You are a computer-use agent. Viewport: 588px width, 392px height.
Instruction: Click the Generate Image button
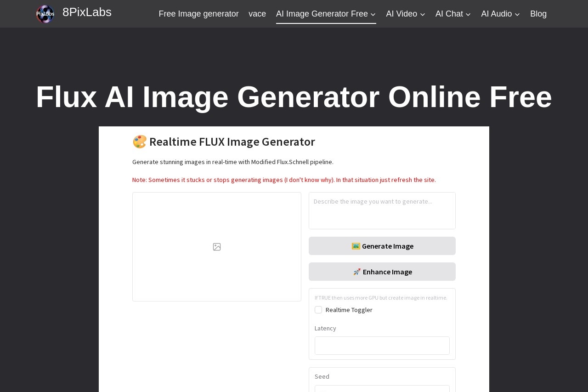click(382, 246)
